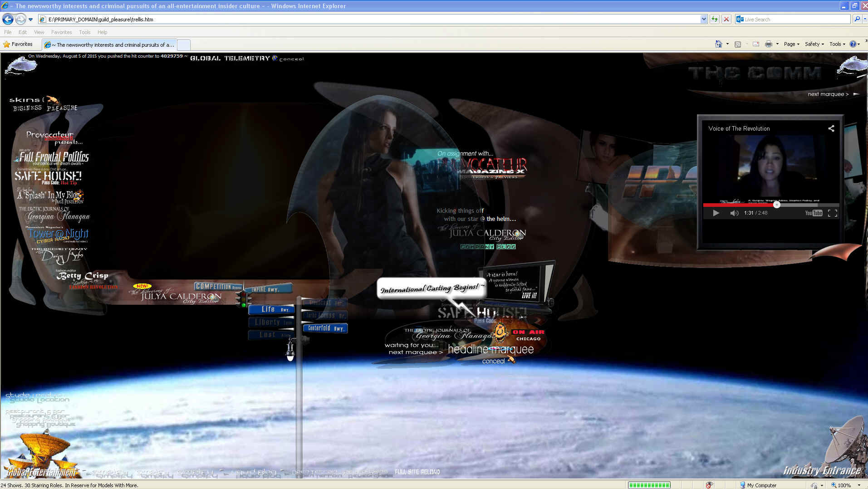The height and width of the screenshot is (489, 868).
Task: Open search provider options dropdown
Action: (864, 20)
